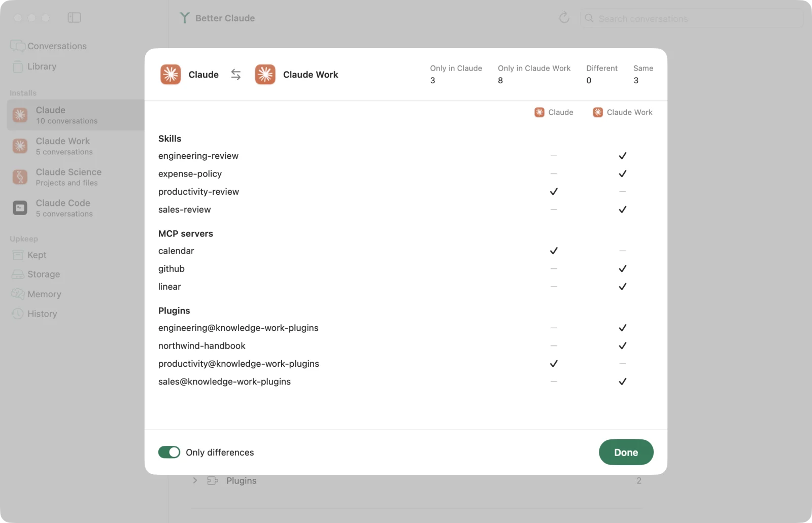Click the "MCP servers" section heading
This screenshot has width=812, height=523.
(186, 234)
